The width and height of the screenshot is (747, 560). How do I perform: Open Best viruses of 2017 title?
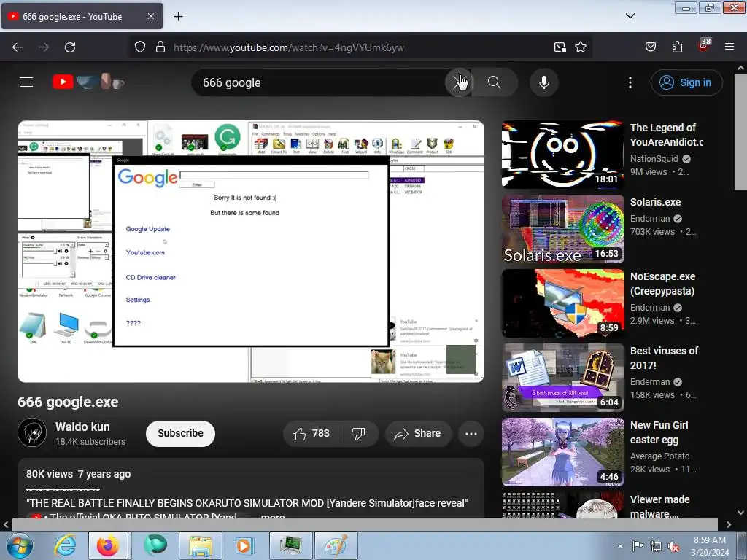(664, 358)
